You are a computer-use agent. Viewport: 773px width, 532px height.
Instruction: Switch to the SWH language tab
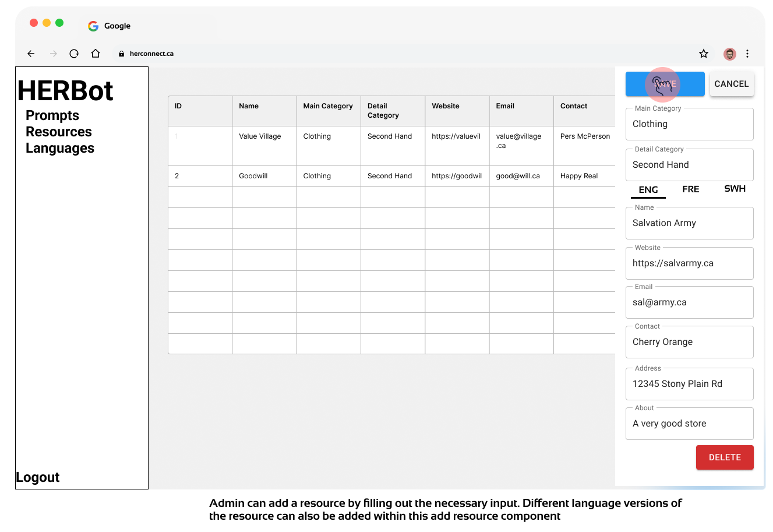(x=735, y=189)
